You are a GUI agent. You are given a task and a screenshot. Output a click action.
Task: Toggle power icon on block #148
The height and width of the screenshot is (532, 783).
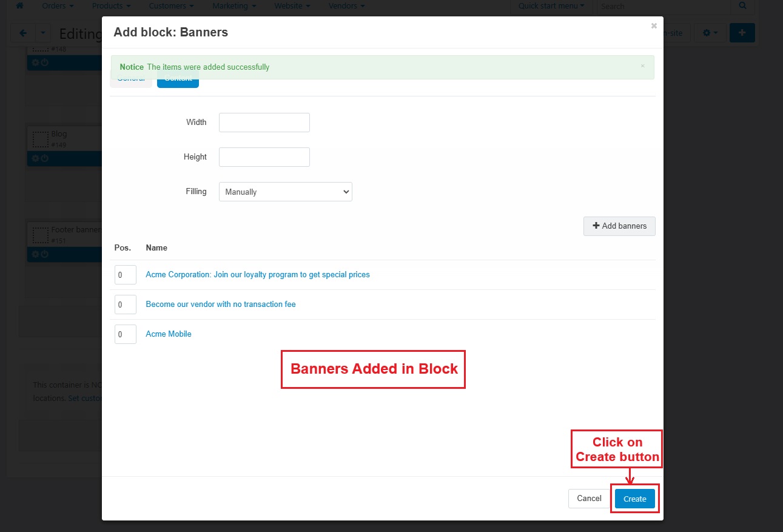pyautogui.click(x=44, y=62)
